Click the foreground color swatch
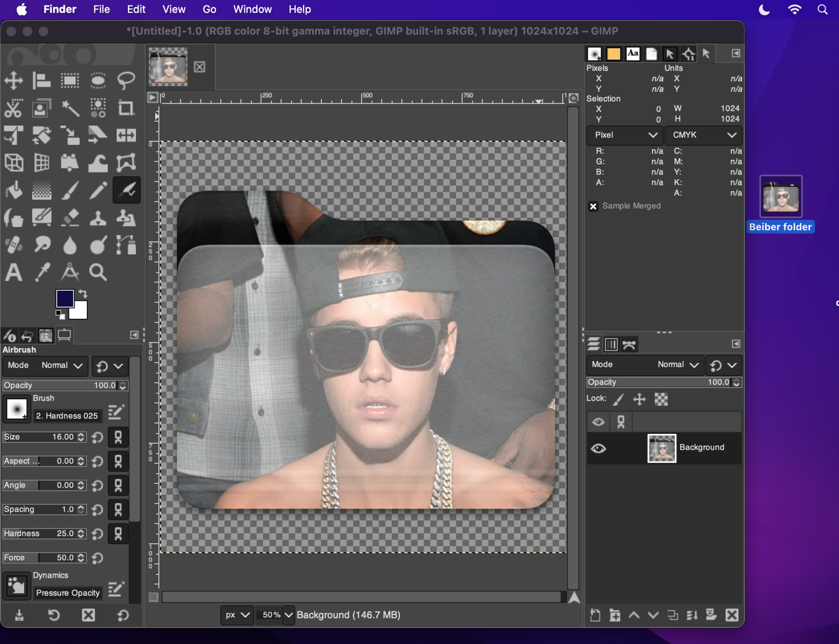 pyautogui.click(x=65, y=298)
